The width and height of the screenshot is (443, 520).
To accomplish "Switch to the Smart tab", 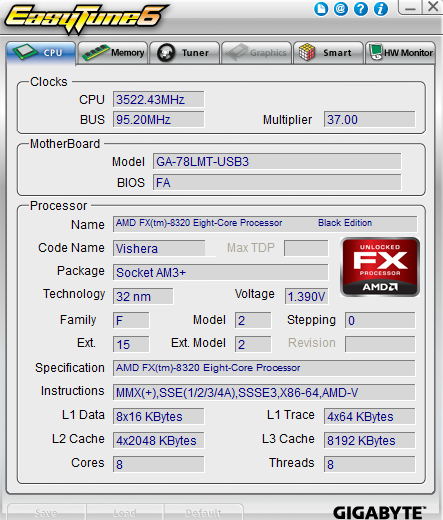I will point(328,53).
